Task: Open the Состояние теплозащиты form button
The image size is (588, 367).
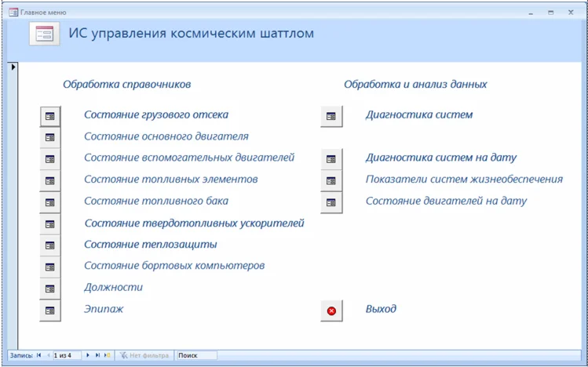Action: [50, 245]
